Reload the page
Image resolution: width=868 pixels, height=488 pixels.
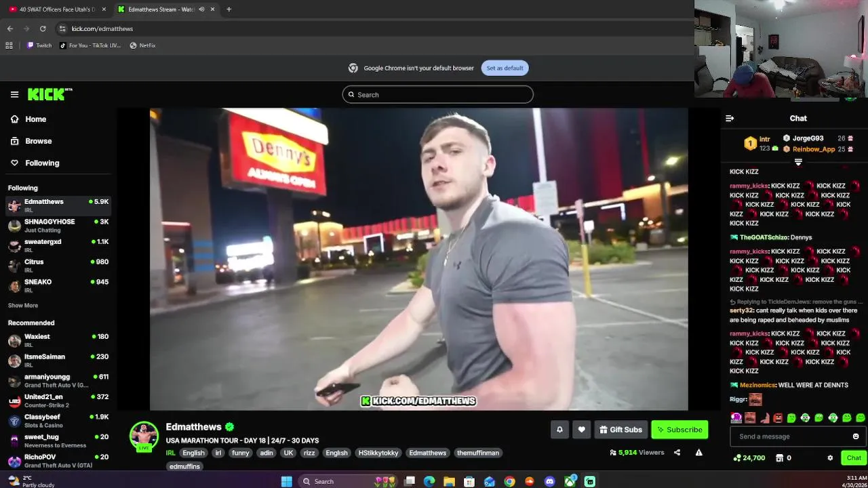[43, 28]
